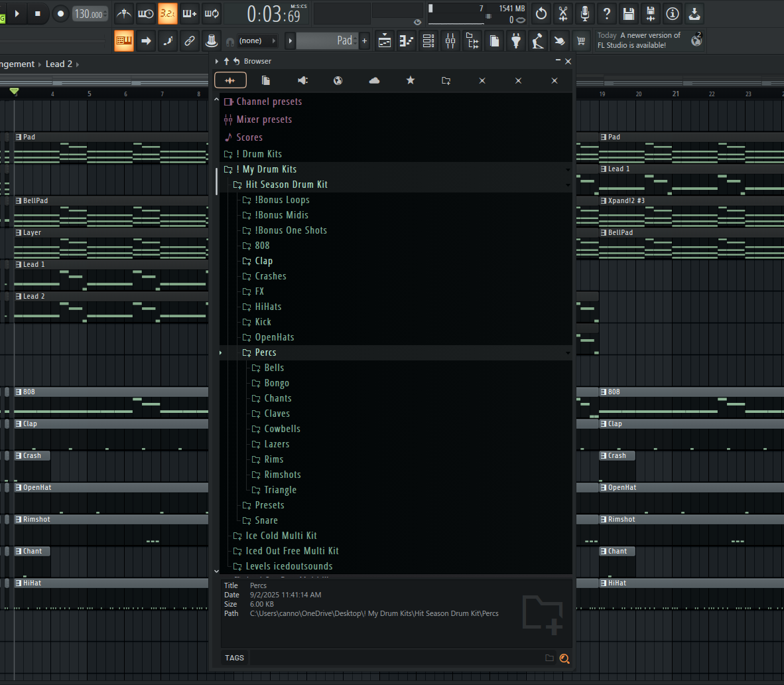Click the newer version available notification

[638, 40]
